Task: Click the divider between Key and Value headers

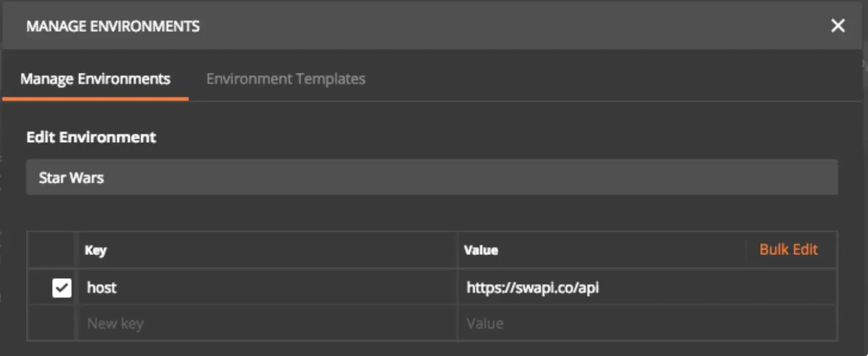Action: tap(458, 250)
